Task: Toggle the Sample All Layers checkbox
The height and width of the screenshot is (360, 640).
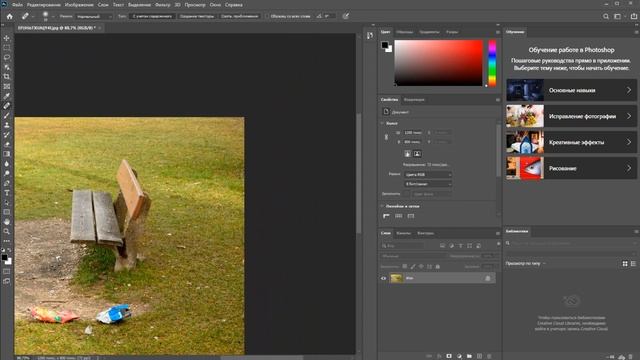Action: [267, 16]
